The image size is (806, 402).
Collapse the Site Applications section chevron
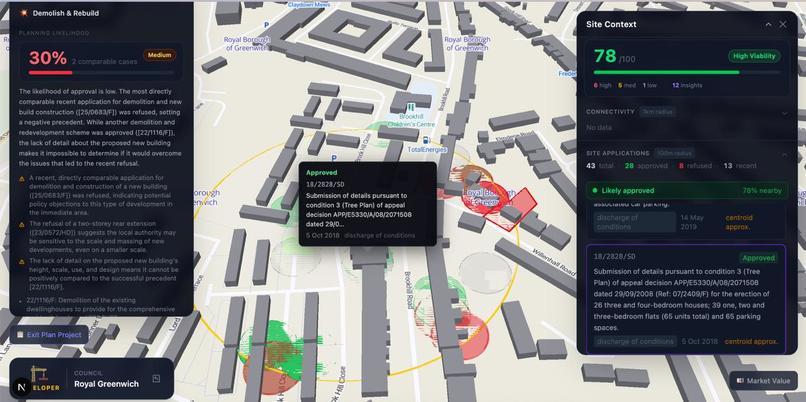tap(784, 153)
